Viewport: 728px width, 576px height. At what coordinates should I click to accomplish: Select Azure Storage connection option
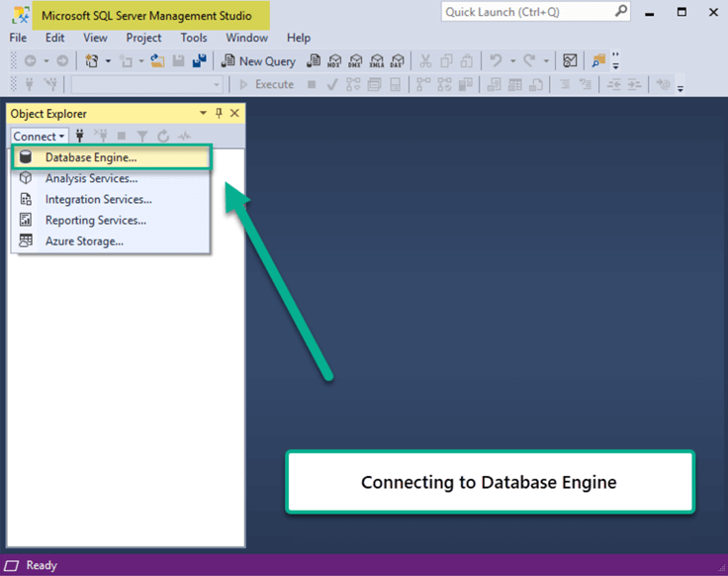[112, 241]
